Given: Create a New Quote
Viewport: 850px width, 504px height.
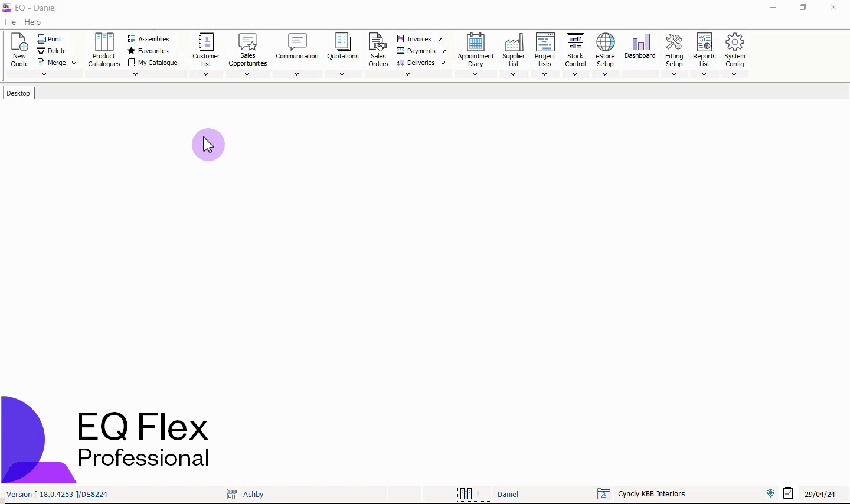Looking at the screenshot, I should [x=19, y=50].
